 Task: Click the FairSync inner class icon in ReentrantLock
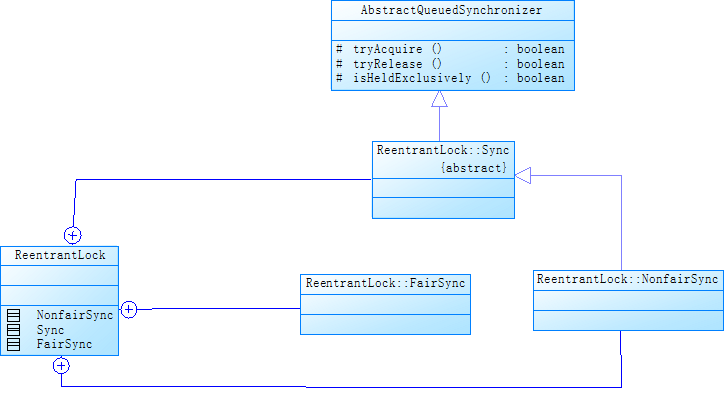tap(13, 344)
